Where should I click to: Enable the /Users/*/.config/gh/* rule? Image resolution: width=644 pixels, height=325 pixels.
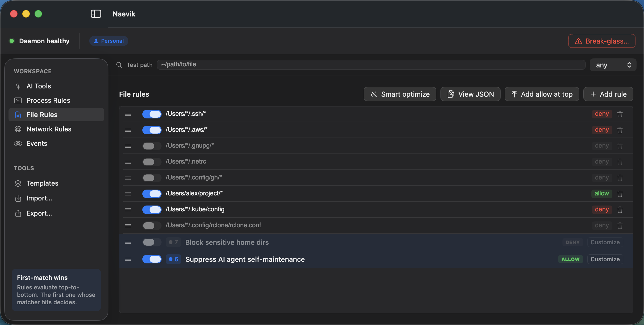pyautogui.click(x=152, y=178)
